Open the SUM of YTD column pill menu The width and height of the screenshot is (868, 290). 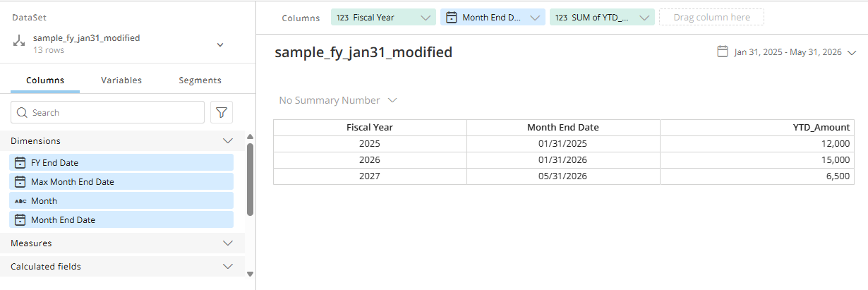(644, 18)
